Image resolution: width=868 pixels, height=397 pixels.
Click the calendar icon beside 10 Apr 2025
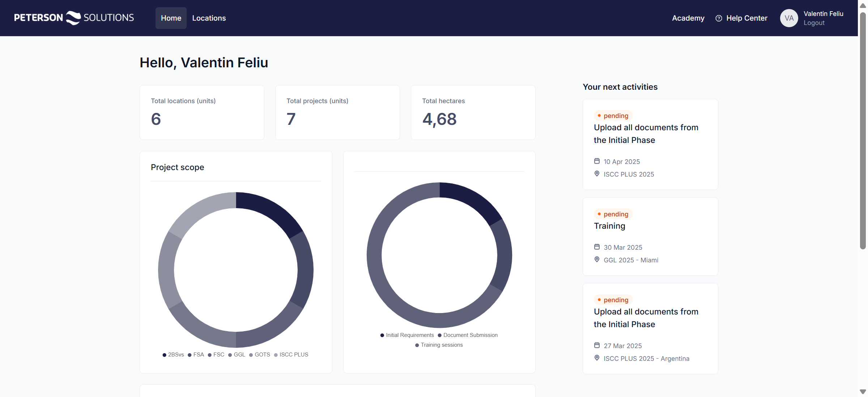coord(597,161)
